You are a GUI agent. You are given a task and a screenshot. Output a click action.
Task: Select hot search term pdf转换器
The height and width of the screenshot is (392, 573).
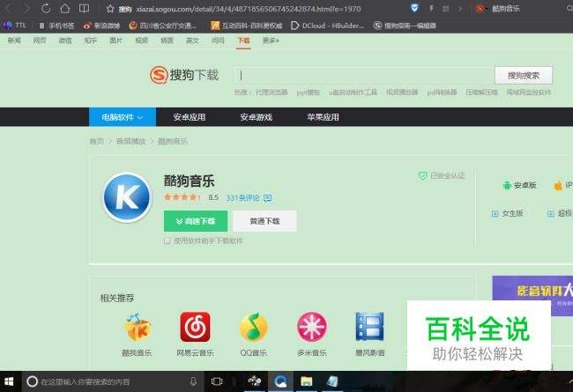tap(442, 92)
